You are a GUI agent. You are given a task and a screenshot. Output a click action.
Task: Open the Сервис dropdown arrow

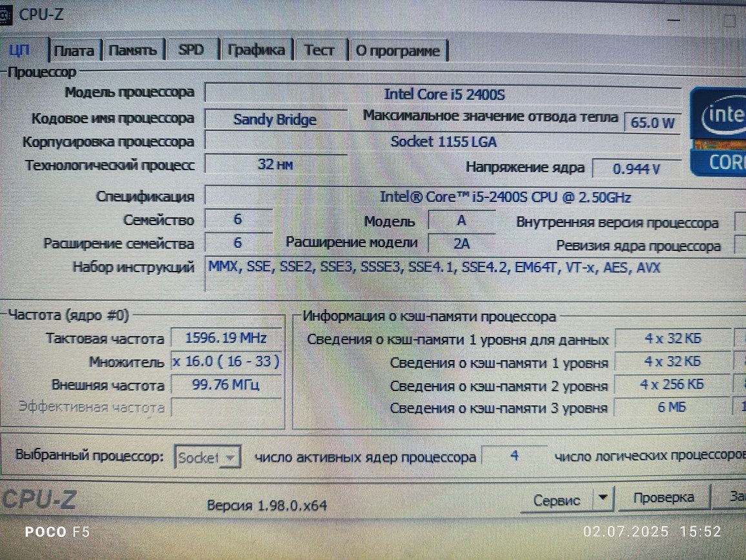click(x=603, y=498)
